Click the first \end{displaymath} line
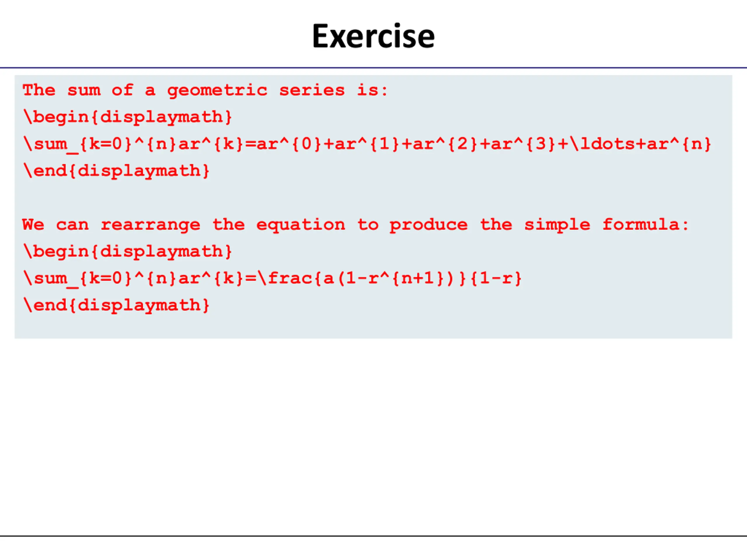 116,171
